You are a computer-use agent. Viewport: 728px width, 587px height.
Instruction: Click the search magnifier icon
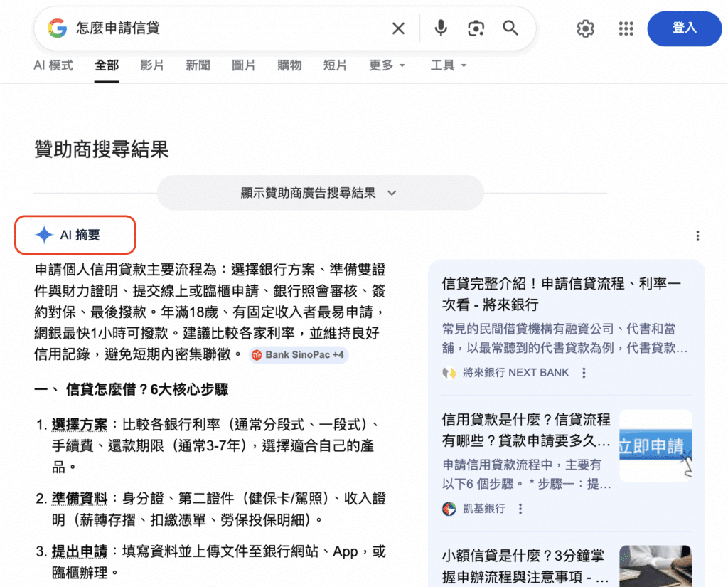point(510,28)
